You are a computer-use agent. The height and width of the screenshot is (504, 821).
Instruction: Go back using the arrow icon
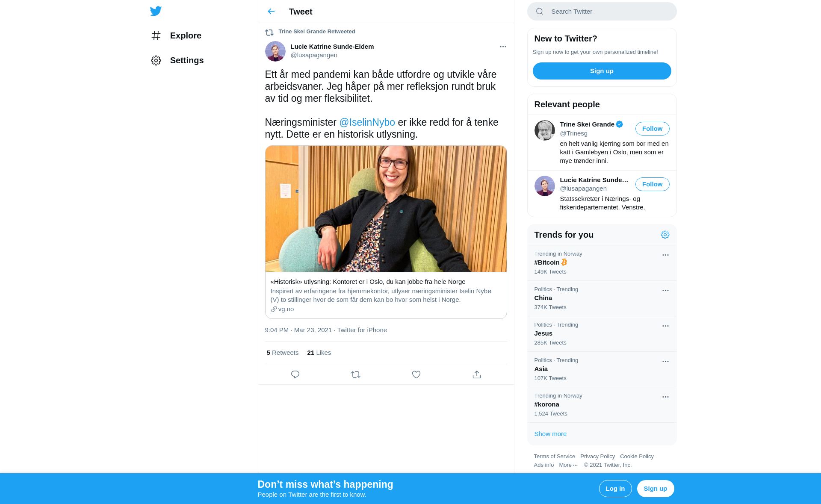pyautogui.click(x=271, y=12)
